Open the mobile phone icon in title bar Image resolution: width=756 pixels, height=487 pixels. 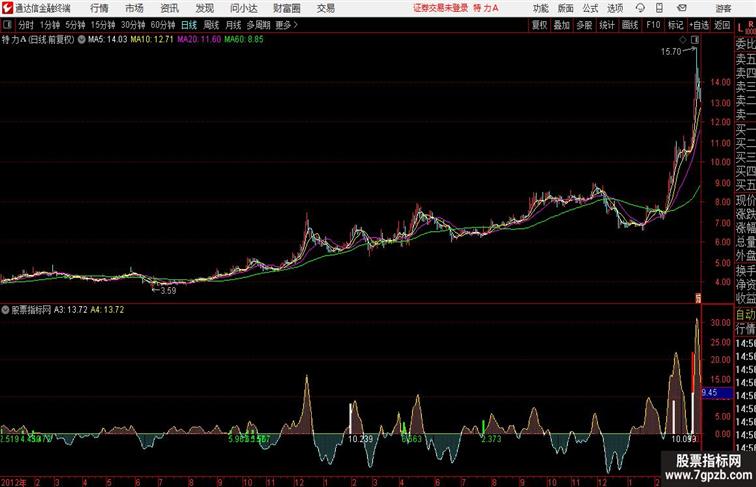tap(659, 8)
